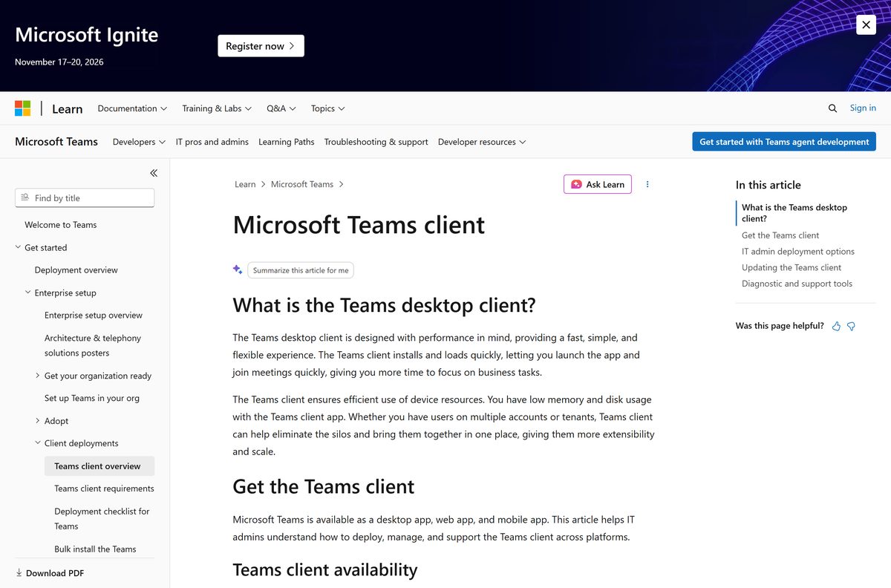Close the Microsoft Ignite banner
Viewport: 891px width, 588px height.
pyautogui.click(x=866, y=24)
